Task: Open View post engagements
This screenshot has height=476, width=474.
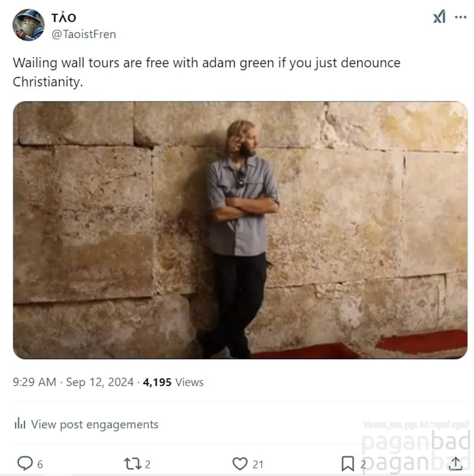Action: [x=86, y=424]
